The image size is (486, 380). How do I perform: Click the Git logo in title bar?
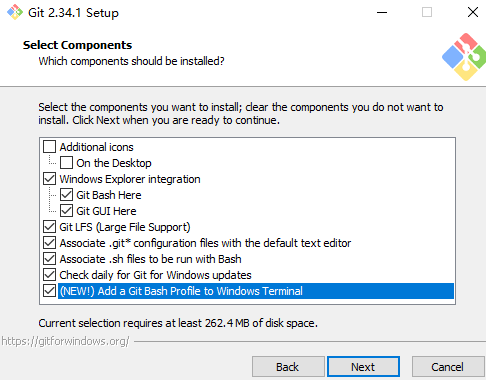[x=15, y=12]
